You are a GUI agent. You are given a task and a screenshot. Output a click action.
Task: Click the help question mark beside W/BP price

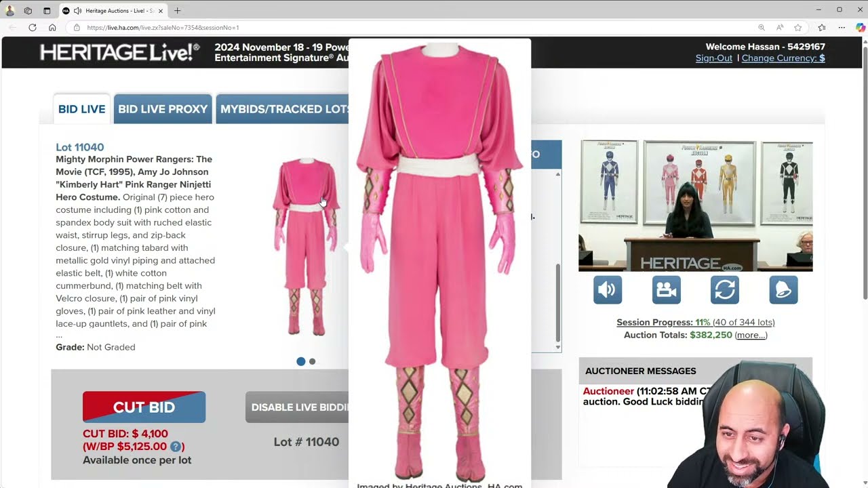[176, 447]
